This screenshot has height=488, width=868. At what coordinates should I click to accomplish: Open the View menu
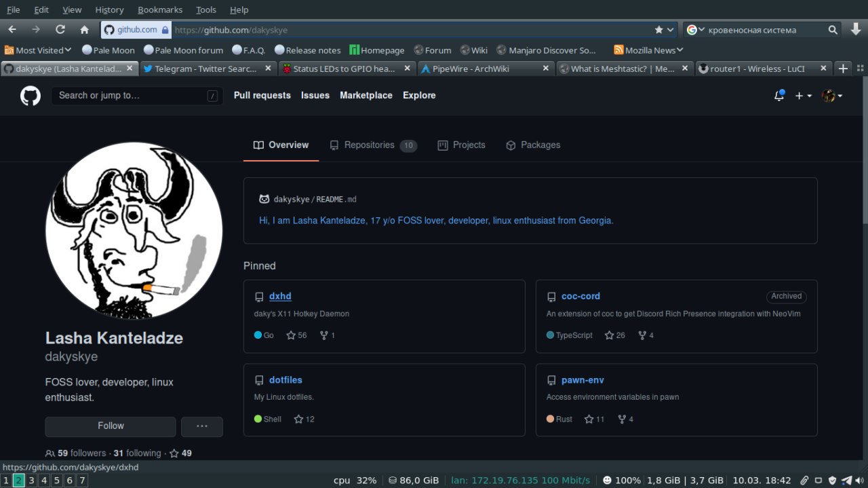[72, 10]
